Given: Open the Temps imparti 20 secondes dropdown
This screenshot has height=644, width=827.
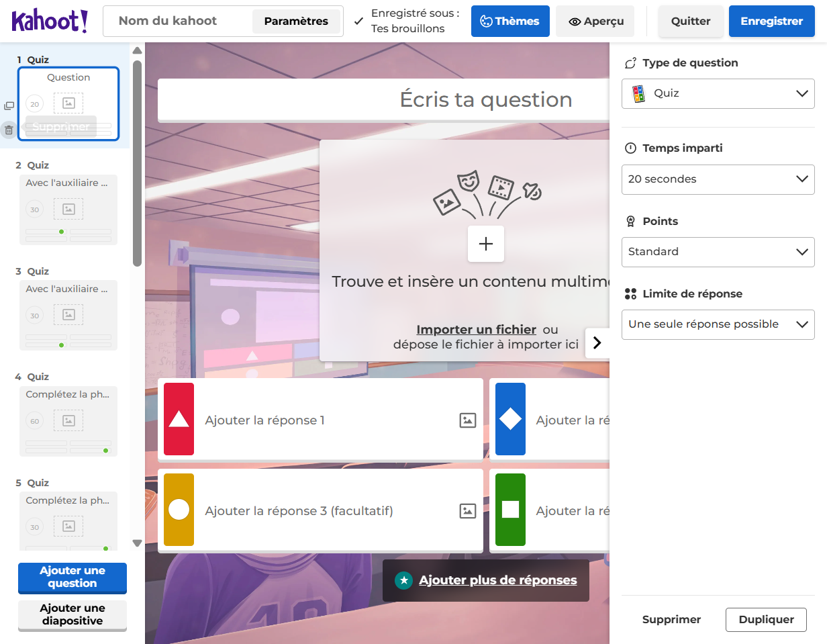Looking at the screenshot, I should click(718, 179).
